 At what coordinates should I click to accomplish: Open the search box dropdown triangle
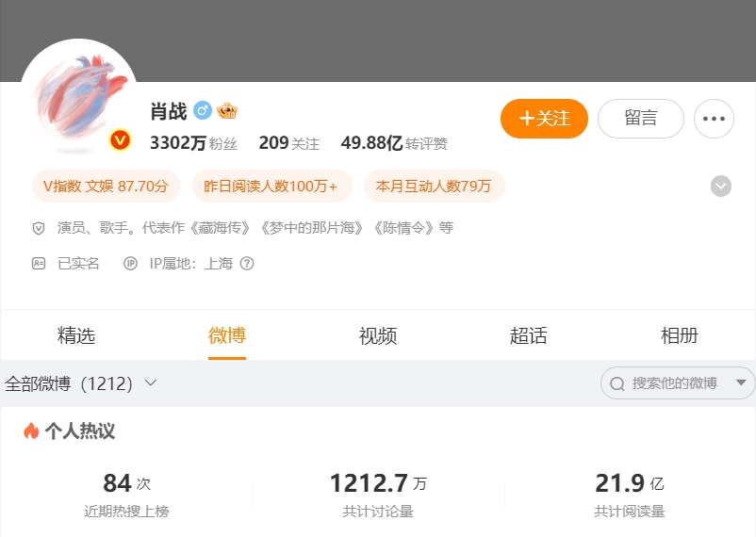coord(741,382)
